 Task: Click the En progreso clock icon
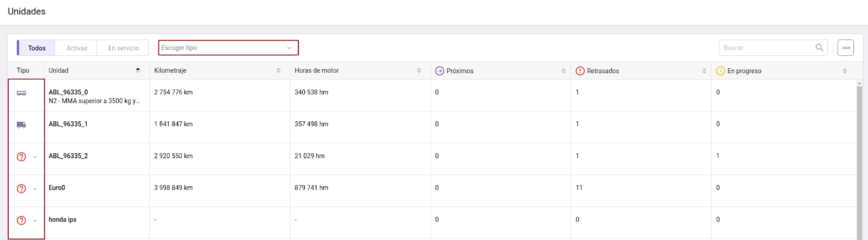pos(720,71)
